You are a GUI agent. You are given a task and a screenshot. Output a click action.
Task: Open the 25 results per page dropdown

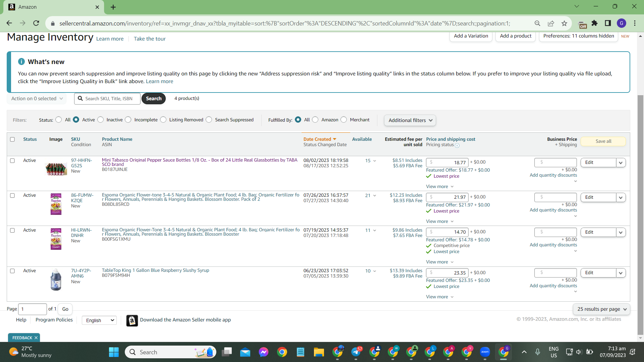(x=601, y=309)
